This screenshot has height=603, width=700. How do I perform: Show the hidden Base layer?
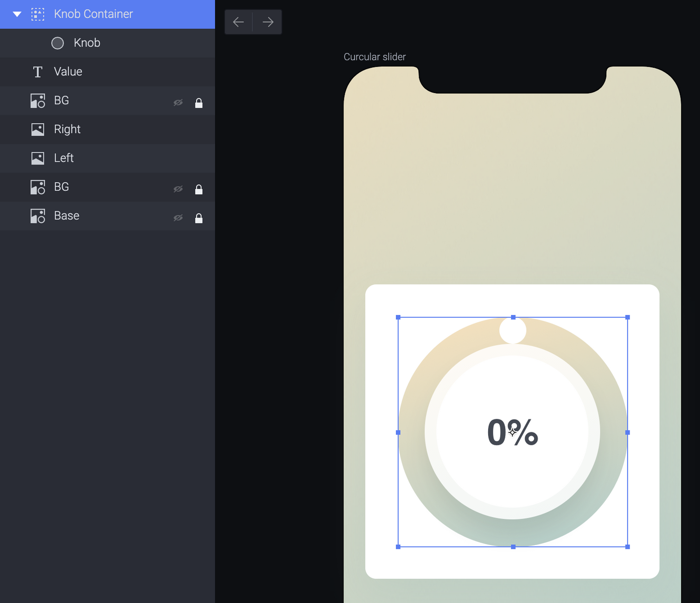tap(178, 218)
